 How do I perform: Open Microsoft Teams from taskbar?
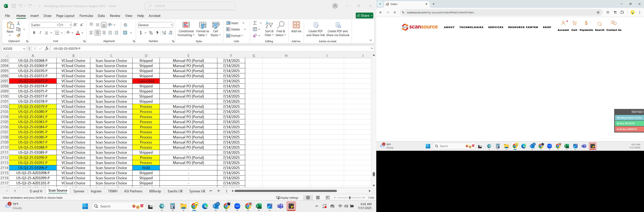280,206
